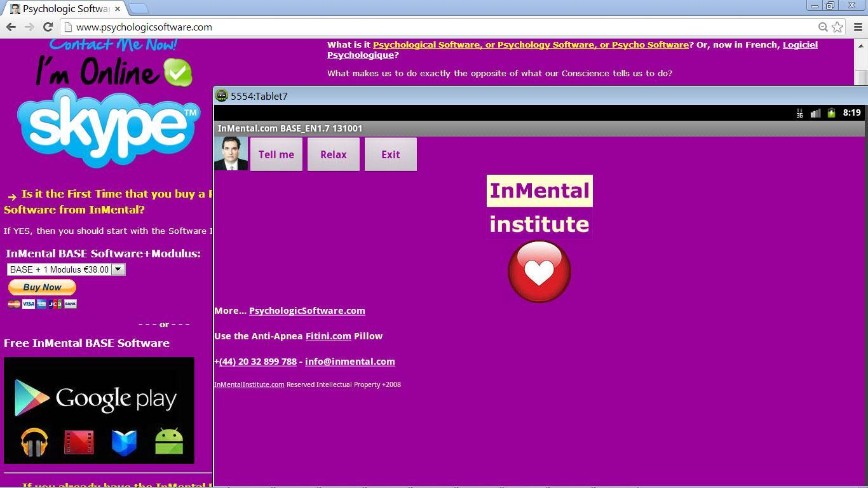Click the Tell me button
868x488 pixels.
click(276, 154)
